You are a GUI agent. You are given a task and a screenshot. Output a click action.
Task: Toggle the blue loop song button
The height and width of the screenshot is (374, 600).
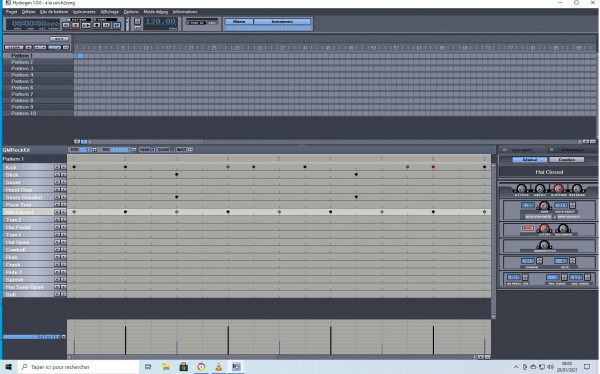coord(116,25)
